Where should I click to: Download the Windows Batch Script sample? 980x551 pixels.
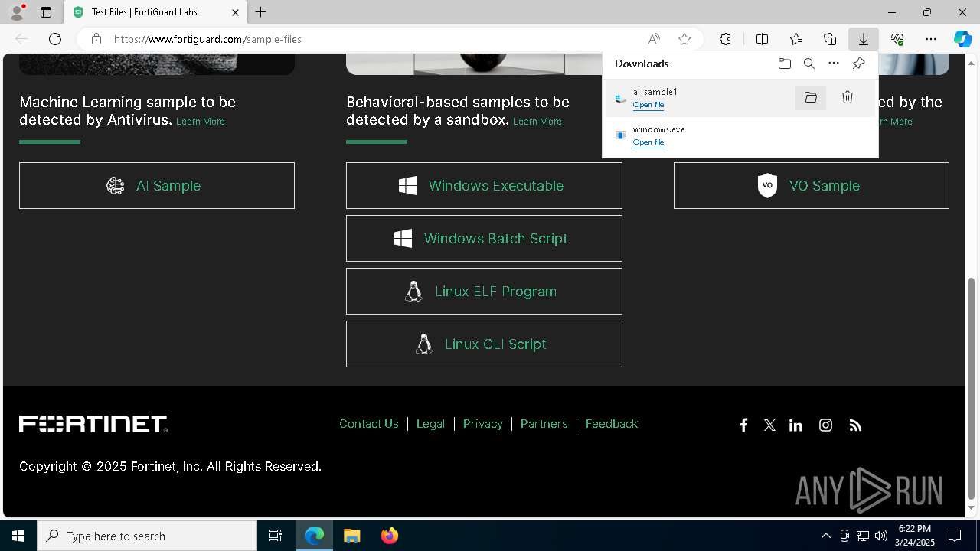click(484, 238)
